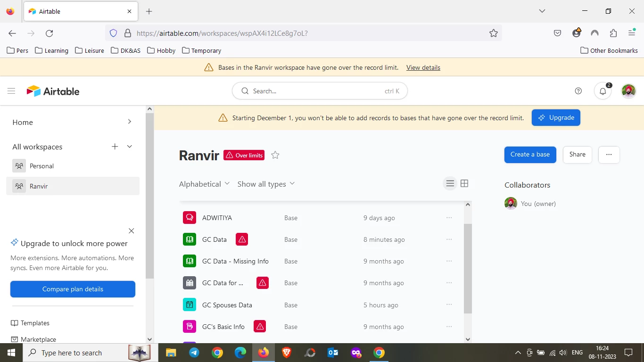This screenshot has height=362, width=644.
Task: Open the Pers bookmarks folder
Action: coord(17,50)
